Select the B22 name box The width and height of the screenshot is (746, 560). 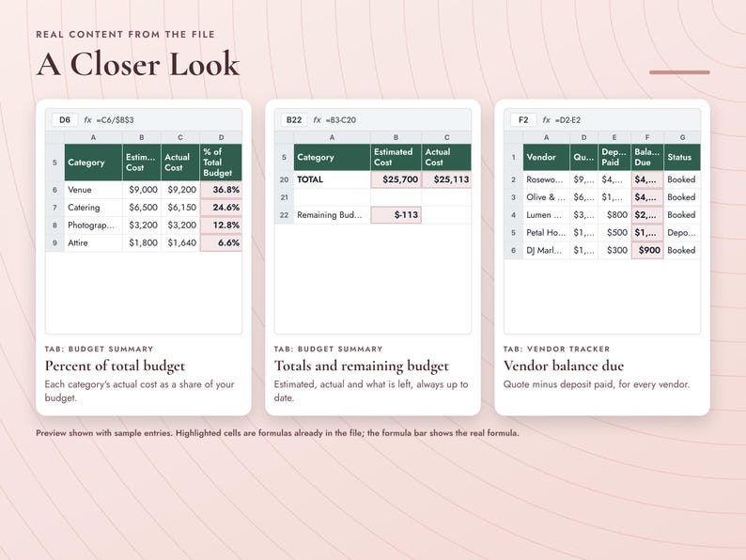294,120
